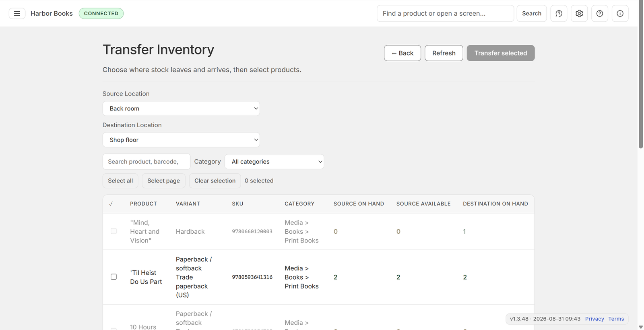Open the support chat icon
This screenshot has width=644, height=330.
point(559,13)
